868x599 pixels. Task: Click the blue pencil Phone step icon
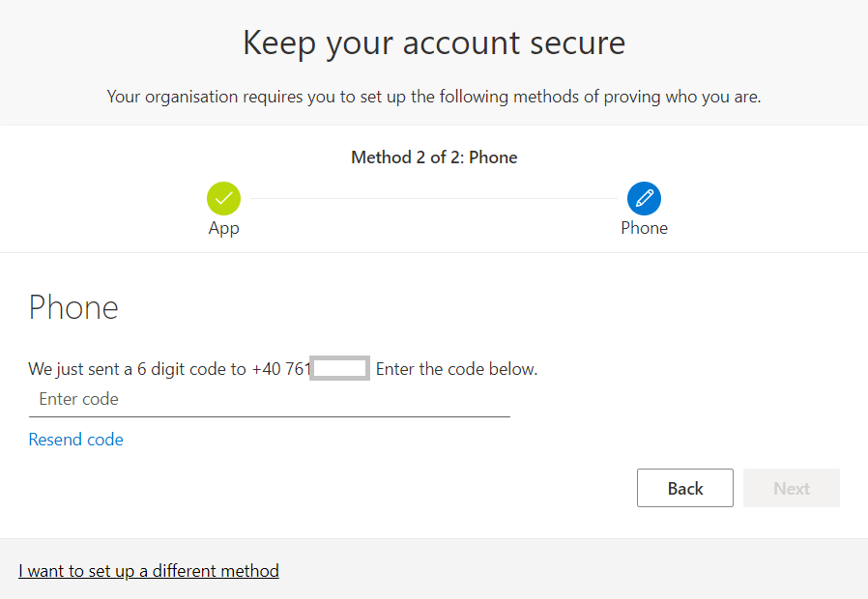click(x=644, y=199)
